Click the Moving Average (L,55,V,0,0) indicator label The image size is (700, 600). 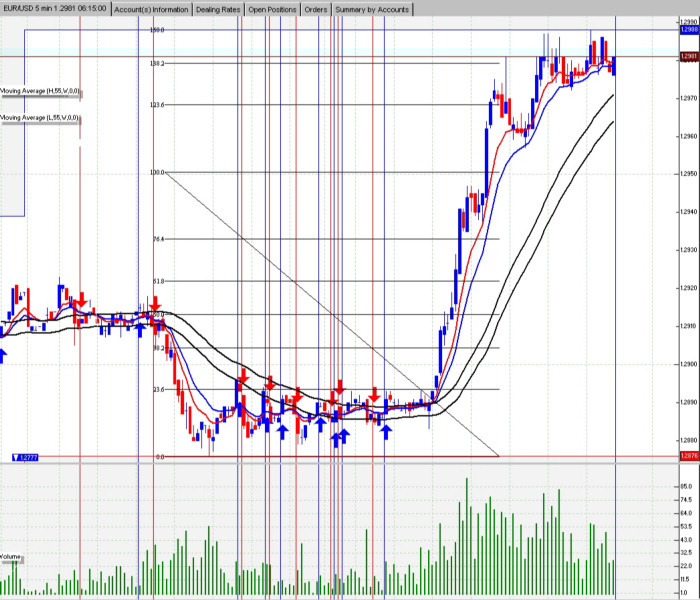click(x=40, y=118)
